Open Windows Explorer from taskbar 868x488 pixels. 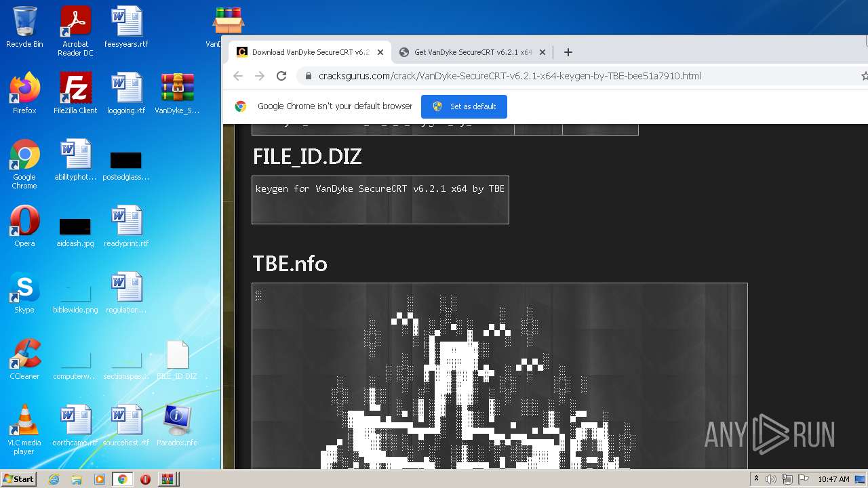click(x=77, y=479)
